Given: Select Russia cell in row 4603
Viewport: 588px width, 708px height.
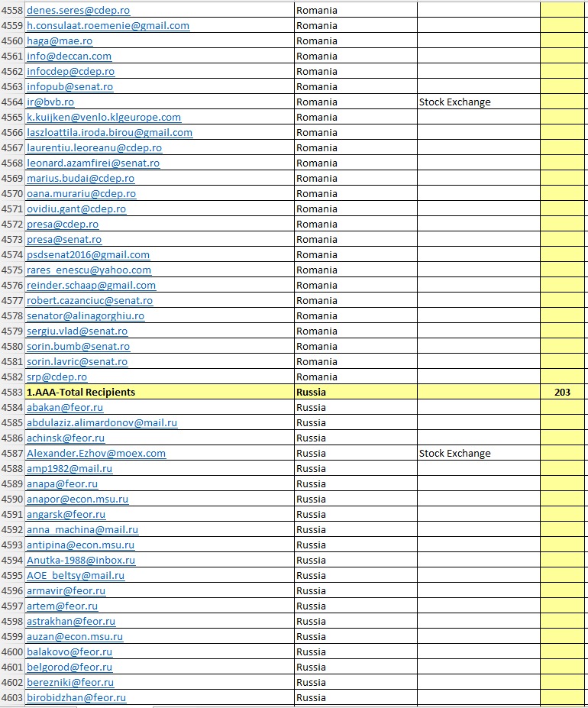Looking at the screenshot, I should (356, 699).
